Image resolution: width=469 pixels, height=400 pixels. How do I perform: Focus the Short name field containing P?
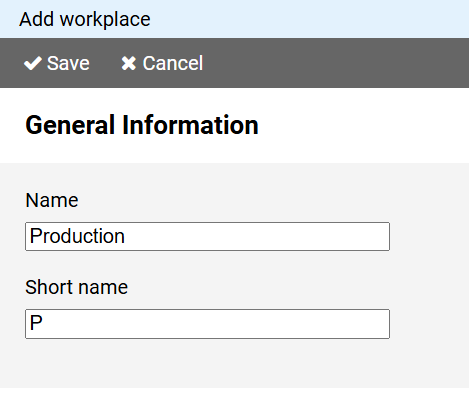click(207, 324)
